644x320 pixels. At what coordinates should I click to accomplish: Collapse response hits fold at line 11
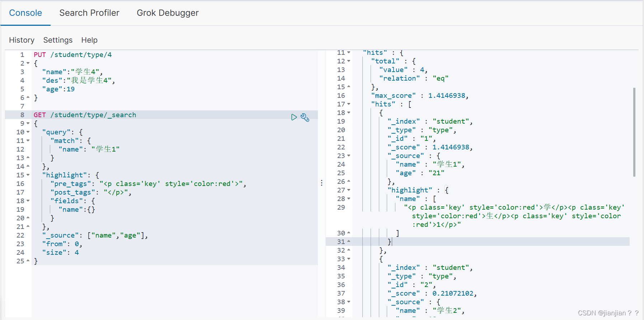click(349, 53)
